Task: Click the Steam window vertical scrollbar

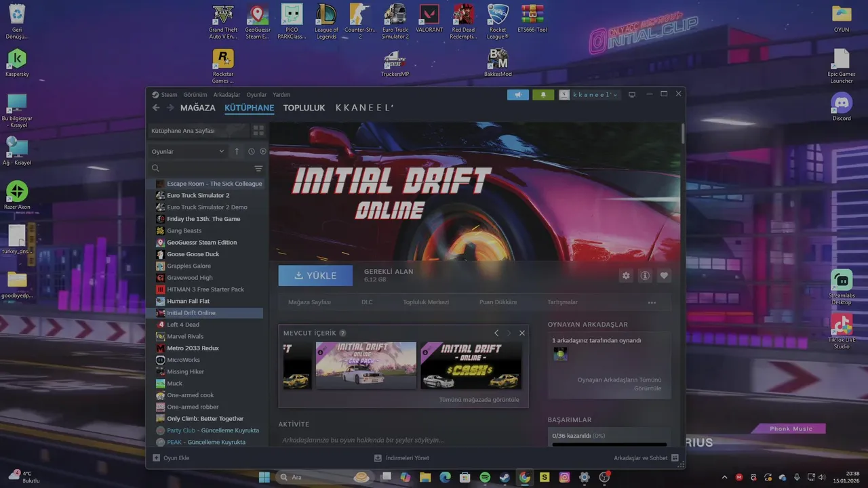Action: [682, 133]
